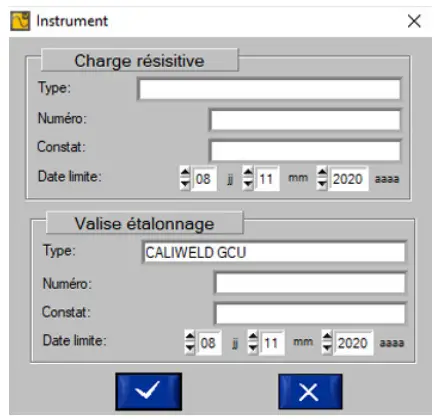The image size is (440, 419).
Task: Focus the Valise étalonnage Constat field
Action: (x=310, y=313)
